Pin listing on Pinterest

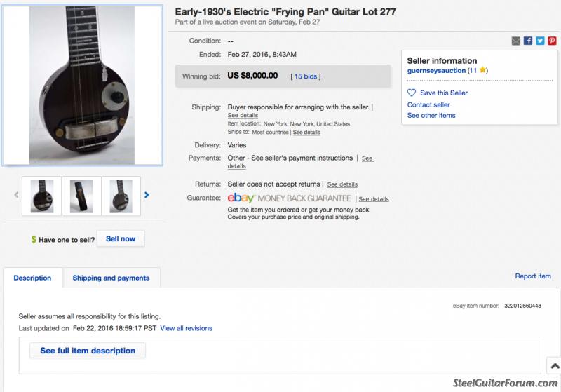(x=552, y=41)
